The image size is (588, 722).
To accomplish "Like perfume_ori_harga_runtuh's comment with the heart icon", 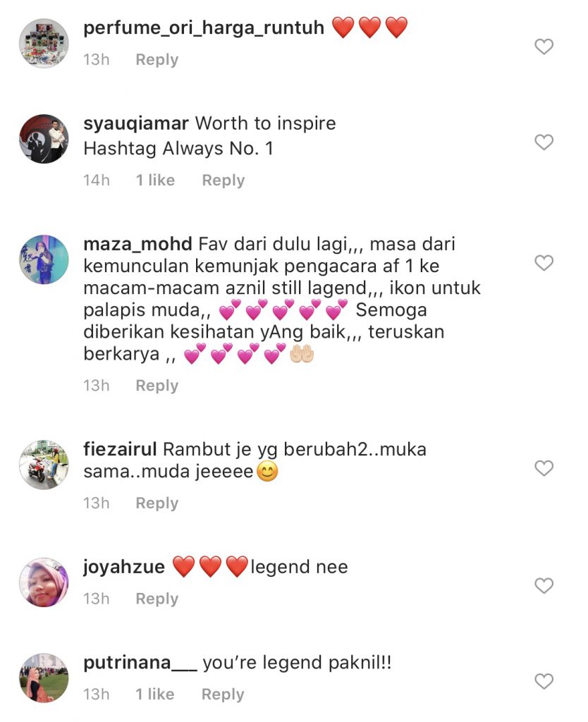I will [x=544, y=47].
